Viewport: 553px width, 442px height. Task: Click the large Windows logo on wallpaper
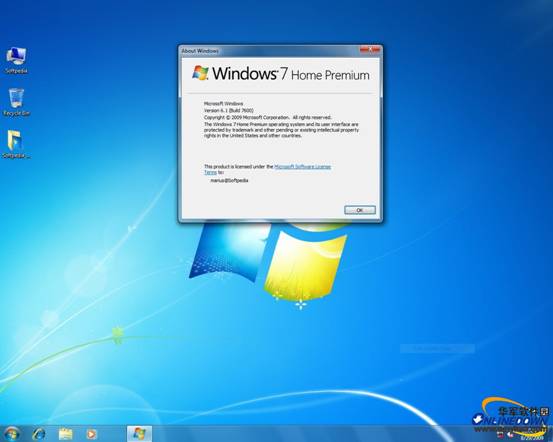tap(268, 261)
